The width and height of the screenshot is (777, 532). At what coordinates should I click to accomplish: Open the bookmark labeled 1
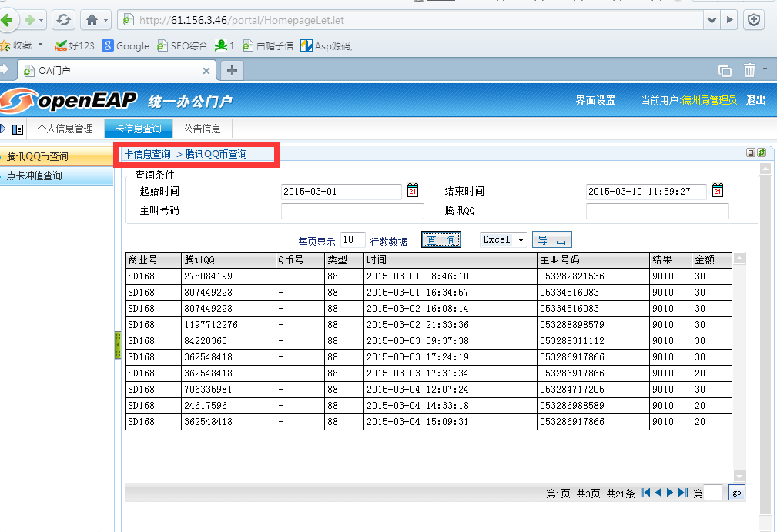pyautogui.click(x=225, y=45)
